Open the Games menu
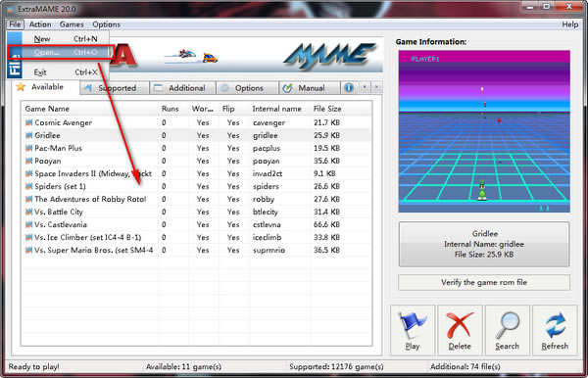Image resolution: width=588 pixels, height=378 pixels. click(x=72, y=24)
